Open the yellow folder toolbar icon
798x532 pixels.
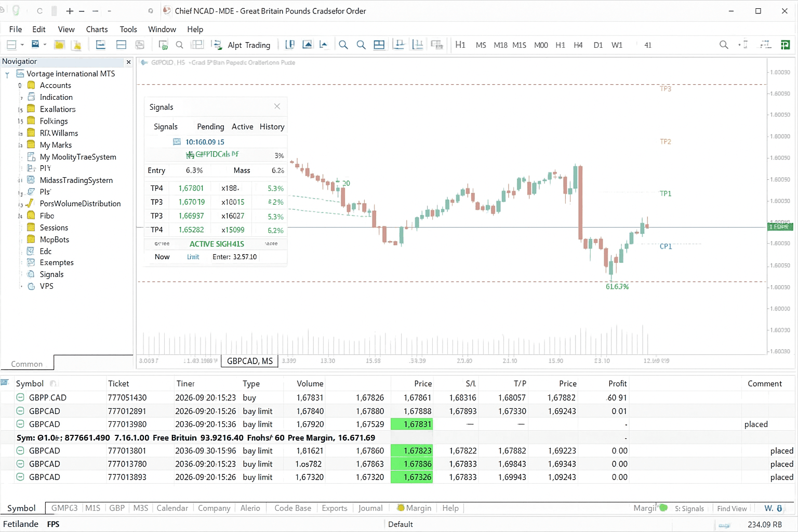[59, 45]
